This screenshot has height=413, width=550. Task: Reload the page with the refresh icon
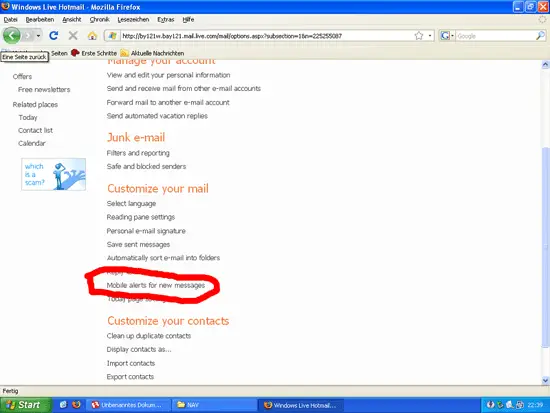[x=53, y=35]
